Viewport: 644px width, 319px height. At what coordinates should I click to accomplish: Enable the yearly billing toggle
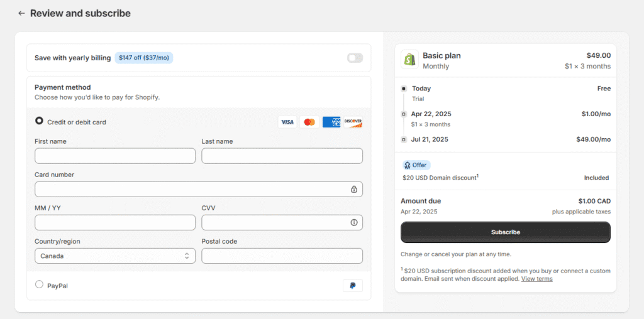[355, 58]
